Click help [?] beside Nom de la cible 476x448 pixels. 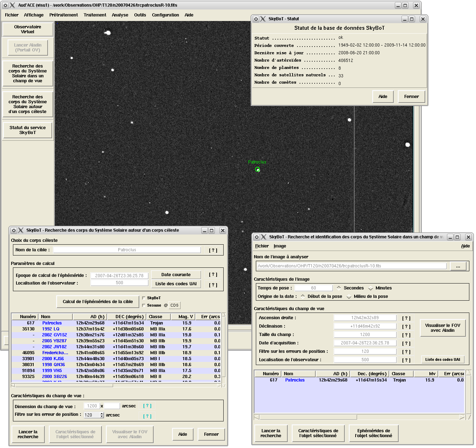point(213,250)
